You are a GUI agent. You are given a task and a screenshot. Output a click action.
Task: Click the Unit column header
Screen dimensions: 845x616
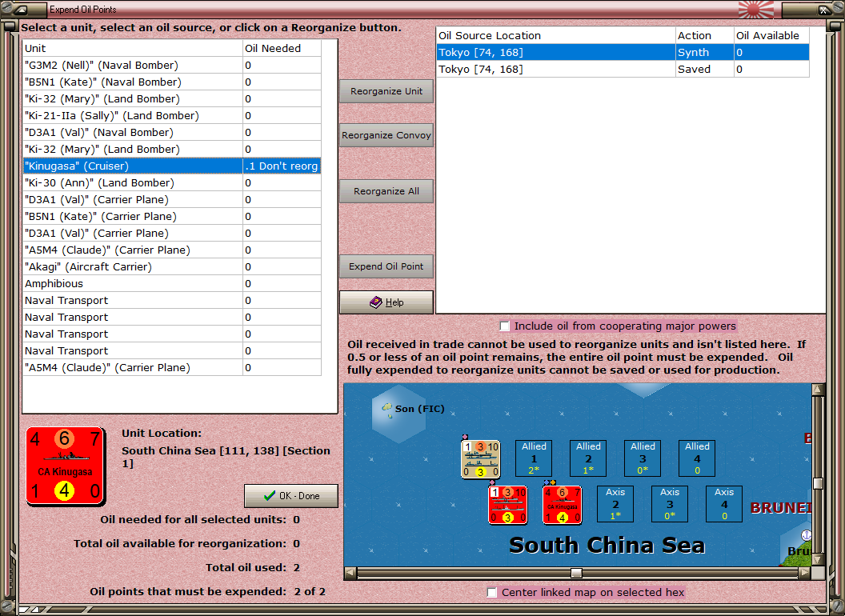click(133, 49)
